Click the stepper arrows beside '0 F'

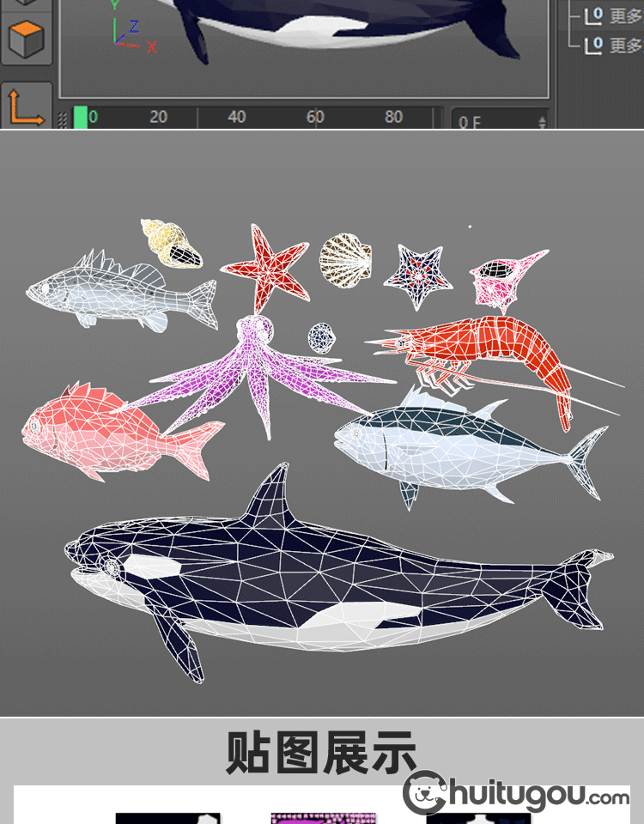(x=542, y=122)
